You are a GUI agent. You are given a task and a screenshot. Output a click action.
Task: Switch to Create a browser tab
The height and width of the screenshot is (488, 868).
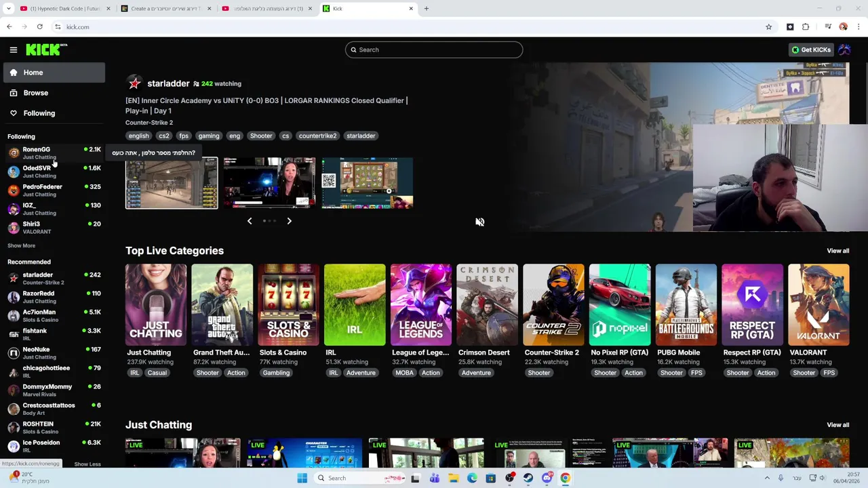click(166, 9)
